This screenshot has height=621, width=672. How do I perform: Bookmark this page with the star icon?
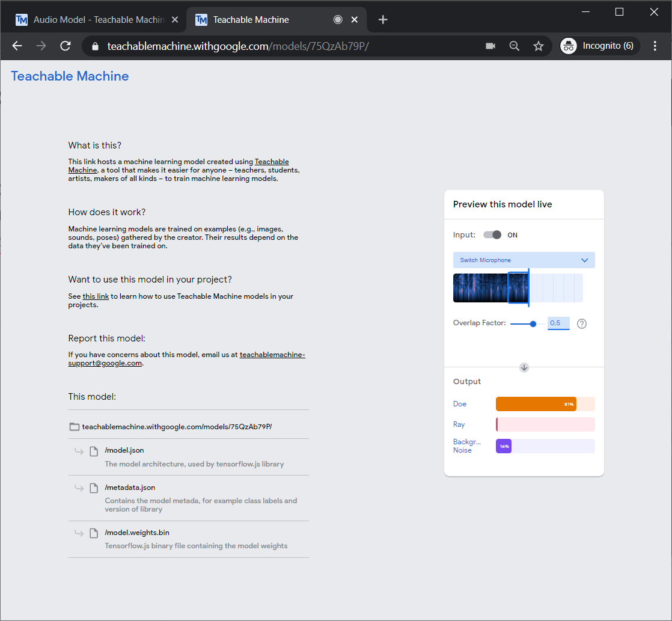tap(539, 46)
